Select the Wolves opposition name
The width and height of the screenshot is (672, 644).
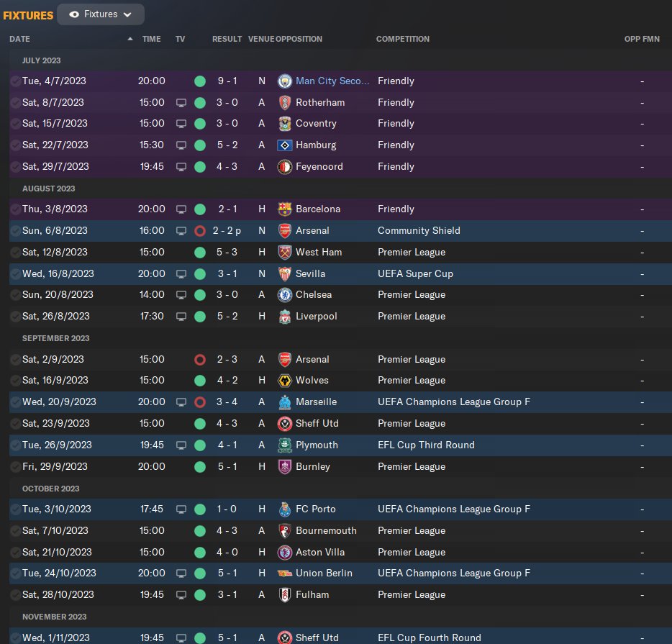point(312,381)
